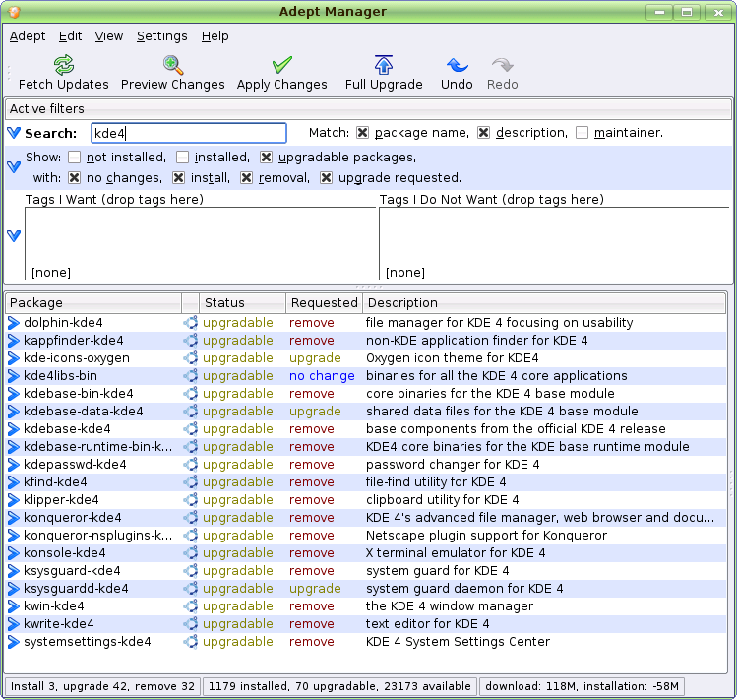The height and width of the screenshot is (700, 737).
Task: Open the Settings menu
Action: (x=161, y=36)
